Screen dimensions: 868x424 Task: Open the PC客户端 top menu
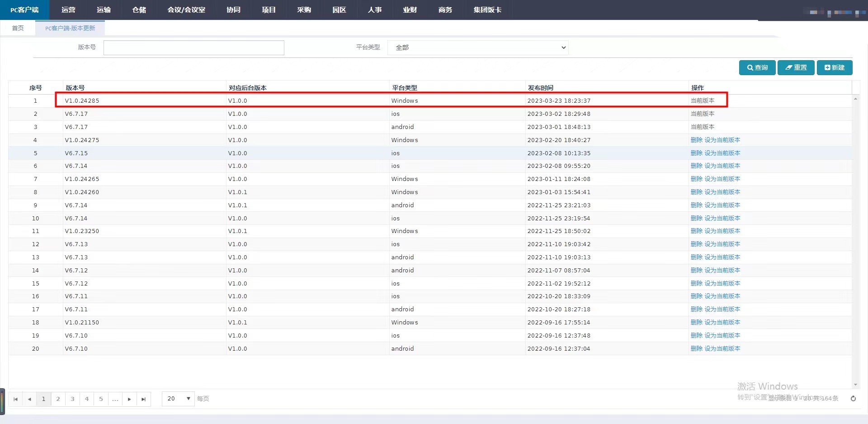pos(25,10)
